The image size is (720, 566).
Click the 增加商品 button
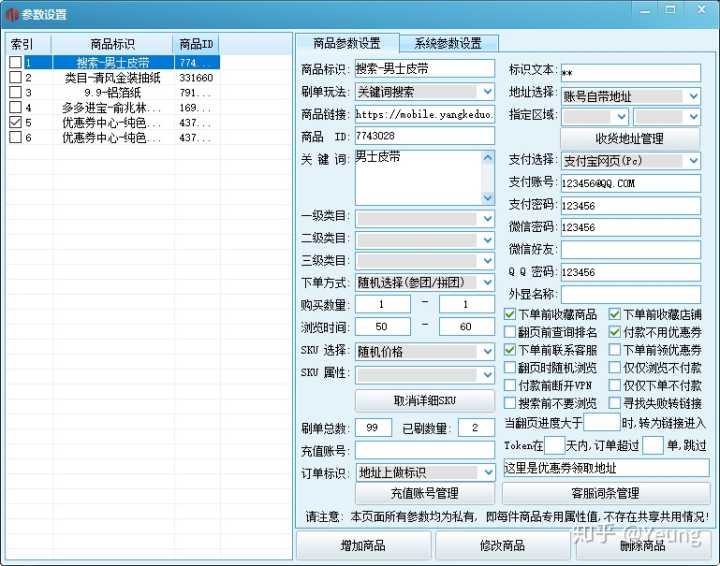click(362, 546)
